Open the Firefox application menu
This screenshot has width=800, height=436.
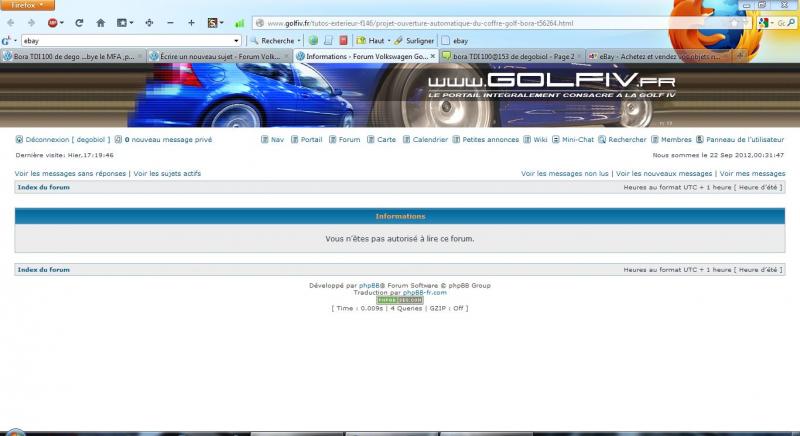click(28, 5)
